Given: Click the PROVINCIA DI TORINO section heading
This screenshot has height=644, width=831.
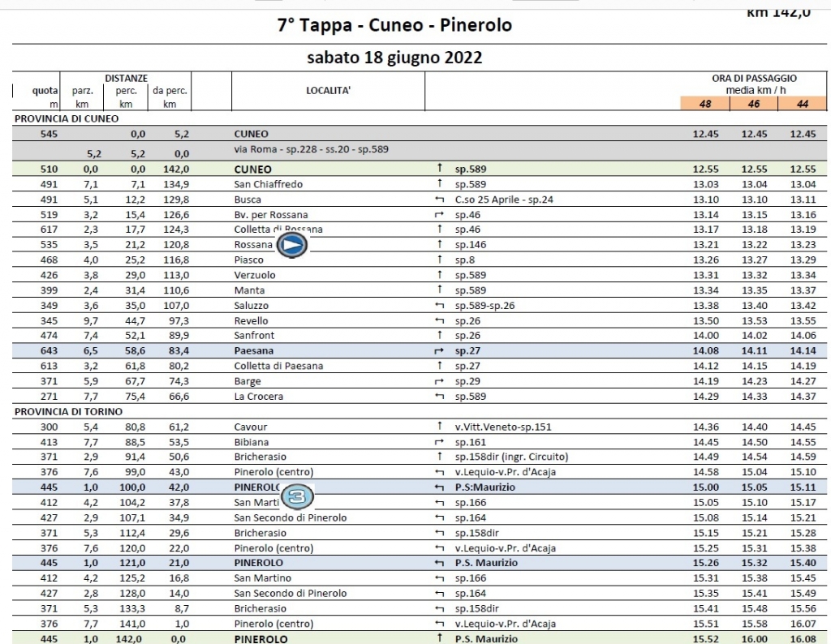Looking at the screenshot, I should 68,411.
